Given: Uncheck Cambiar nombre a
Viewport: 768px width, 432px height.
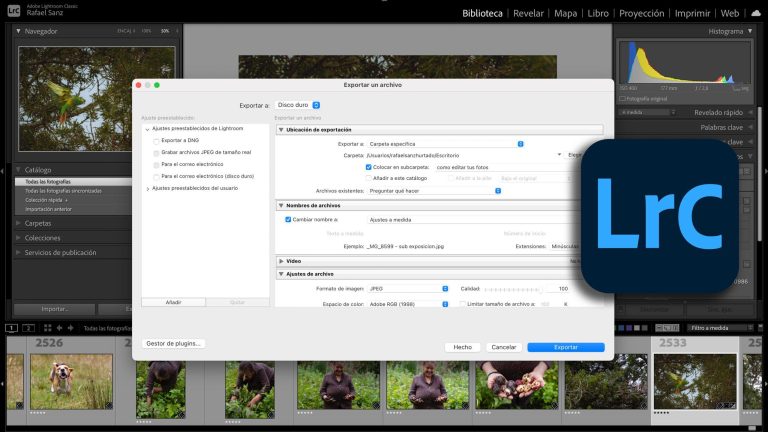Looking at the screenshot, I should click(x=288, y=219).
